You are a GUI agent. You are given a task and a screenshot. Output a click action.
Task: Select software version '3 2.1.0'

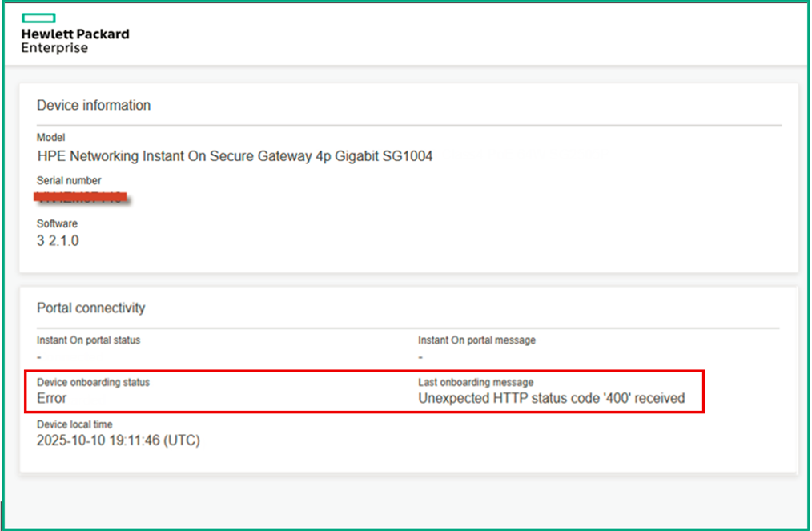[x=58, y=241]
